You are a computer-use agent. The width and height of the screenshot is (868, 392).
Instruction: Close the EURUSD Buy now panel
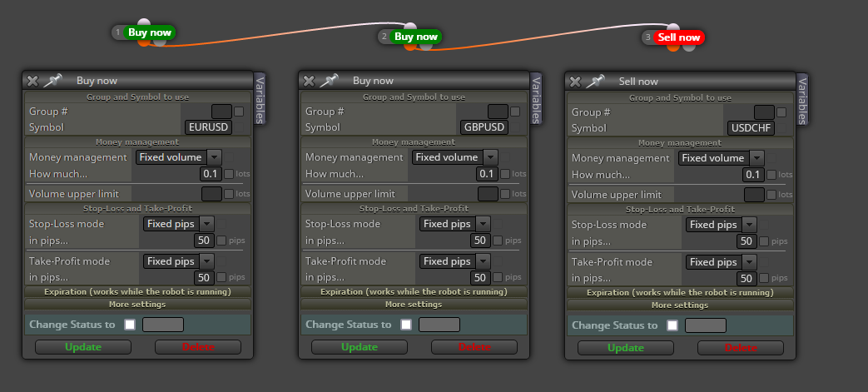pos(32,81)
